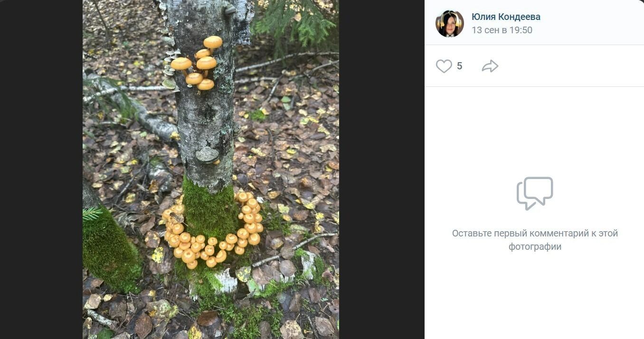Click the dark right margin beside the photo
Screen dimensions: 644x339
pyautogui.click(x=381, y=169)
